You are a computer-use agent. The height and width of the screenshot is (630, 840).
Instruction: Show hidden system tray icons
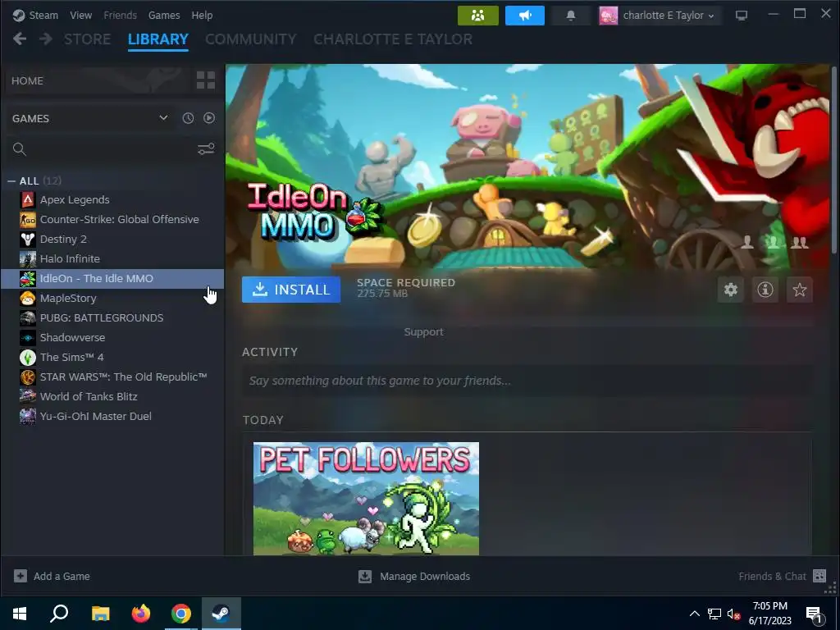(x=694, y=614)
